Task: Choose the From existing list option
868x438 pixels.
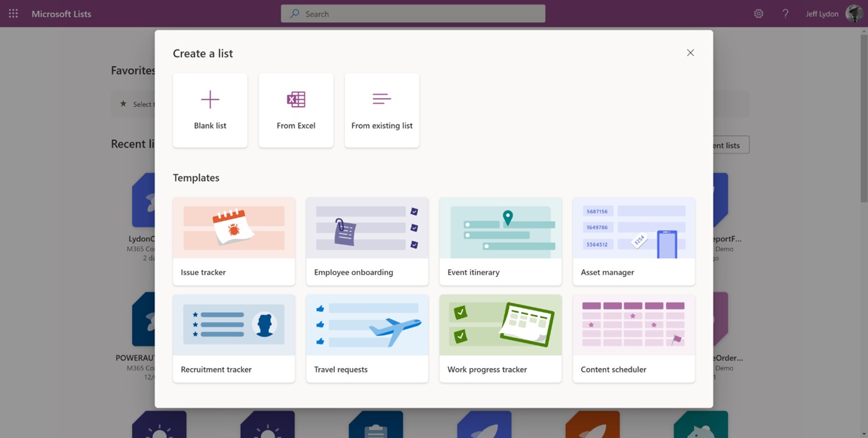Action: coord(382,111)
